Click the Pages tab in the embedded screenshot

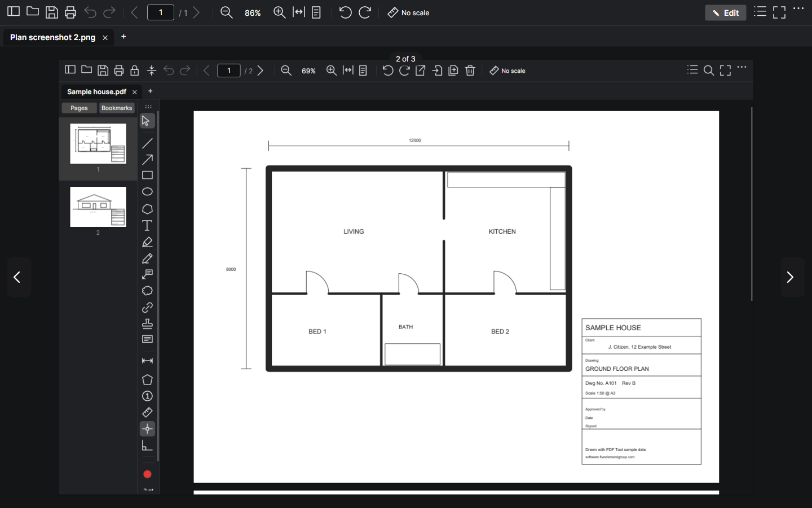[x=79, y=108]
